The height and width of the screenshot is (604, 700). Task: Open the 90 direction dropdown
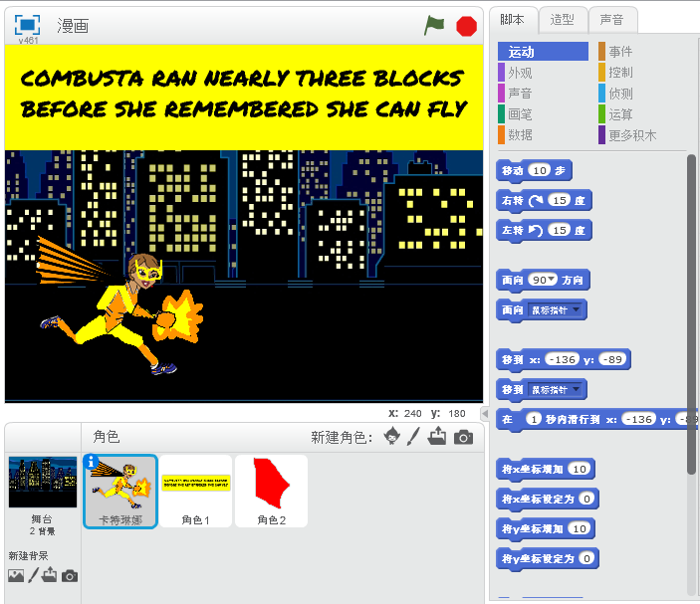[553, 280]
